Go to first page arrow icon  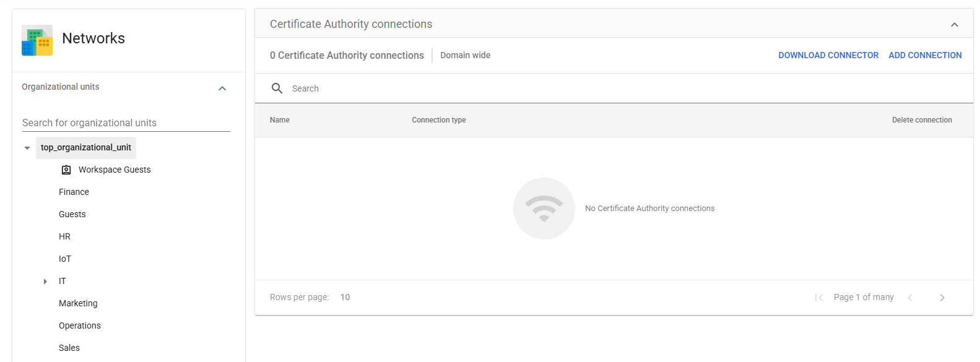click(819, 298)
